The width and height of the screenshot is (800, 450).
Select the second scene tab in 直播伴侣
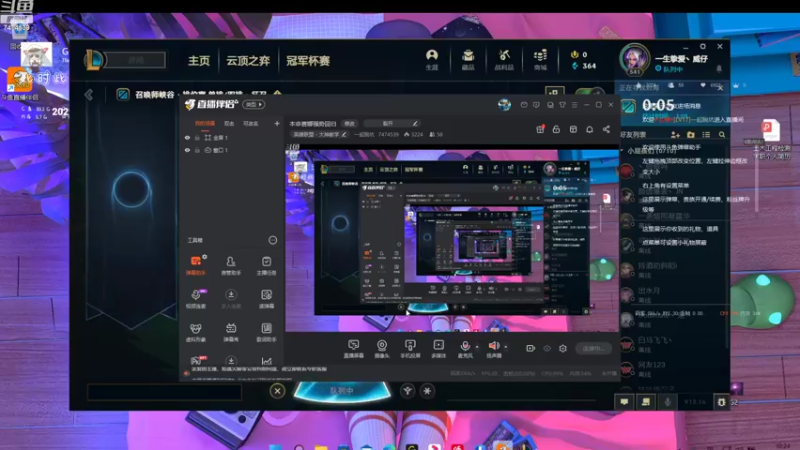[x=229, y=123]
